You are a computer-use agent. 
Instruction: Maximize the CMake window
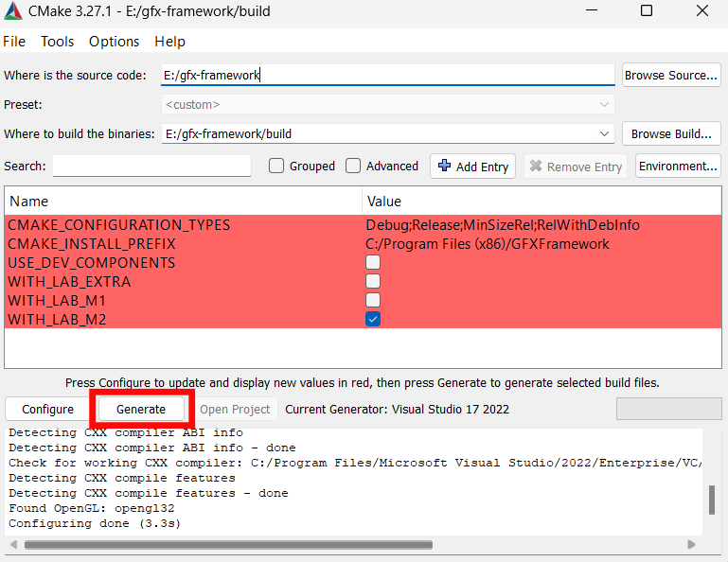[x=647, y=10]
